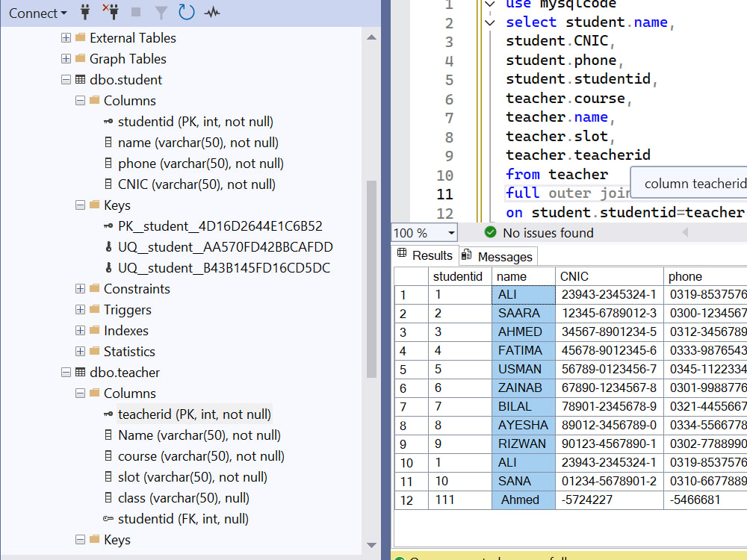Click the column icon beside CNIC (varchar(50))
Image resolution: width=747 pixels, height=560 pixels.
108,184
